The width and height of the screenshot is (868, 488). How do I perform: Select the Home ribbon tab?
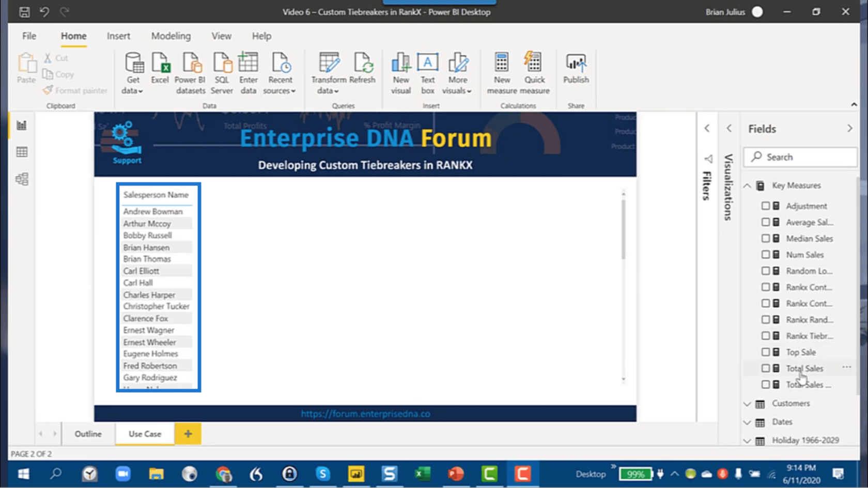tap(74, 36)
